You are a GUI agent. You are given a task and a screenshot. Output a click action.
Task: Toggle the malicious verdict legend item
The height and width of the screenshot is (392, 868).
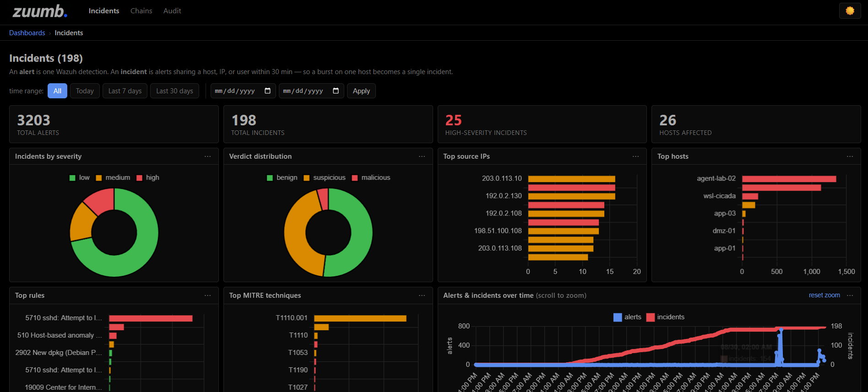click(371, 177)
